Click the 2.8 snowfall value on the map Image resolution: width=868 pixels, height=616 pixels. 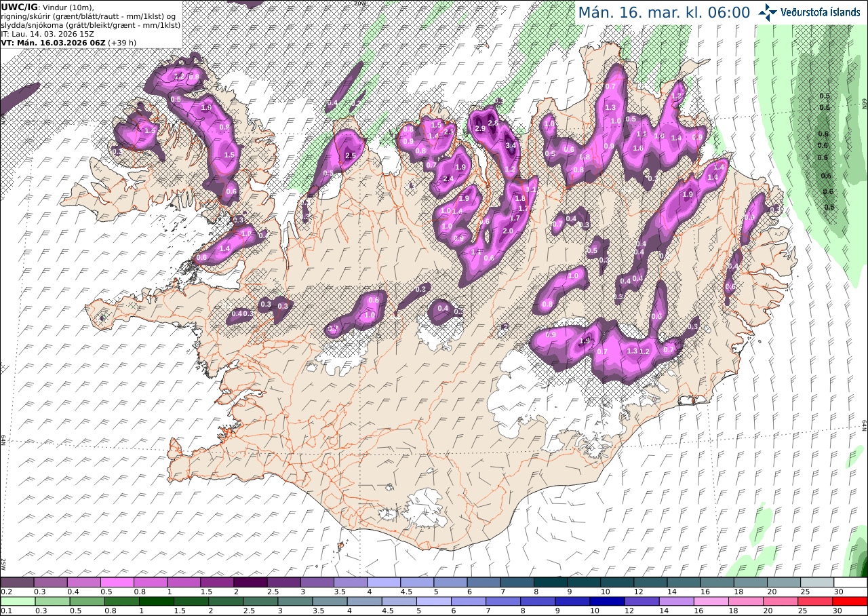[x=493, y=123]
